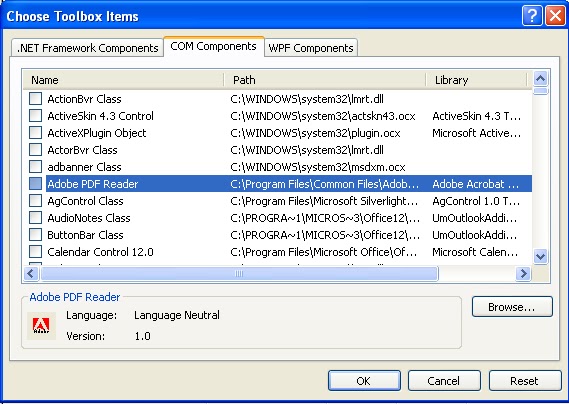
Task: Sort list by Path column header
Action: point(325,80)
